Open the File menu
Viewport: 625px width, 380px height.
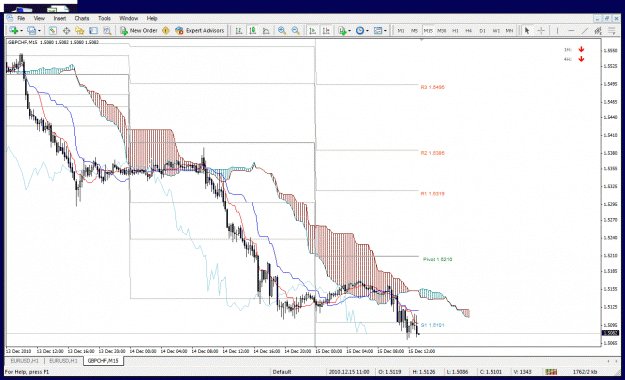tap(21, 18)
